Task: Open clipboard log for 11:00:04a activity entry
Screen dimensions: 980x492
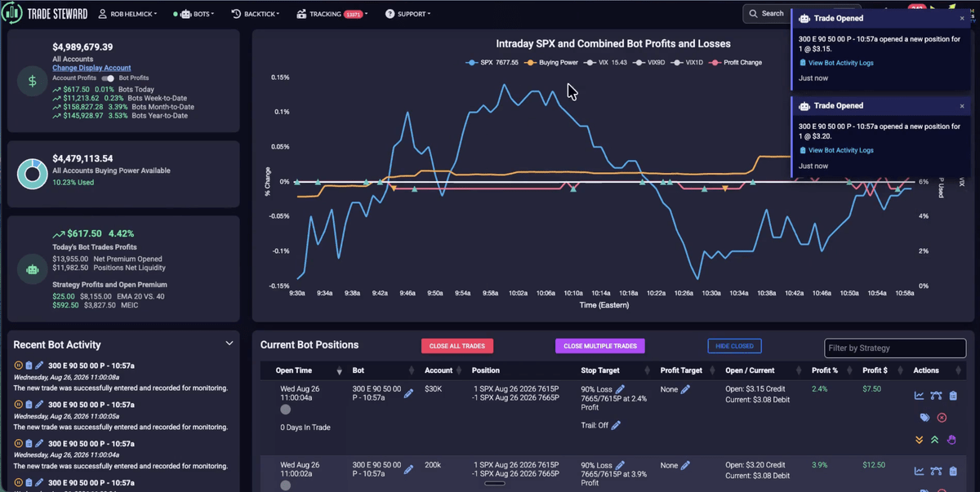Action: tap(29, 442)
